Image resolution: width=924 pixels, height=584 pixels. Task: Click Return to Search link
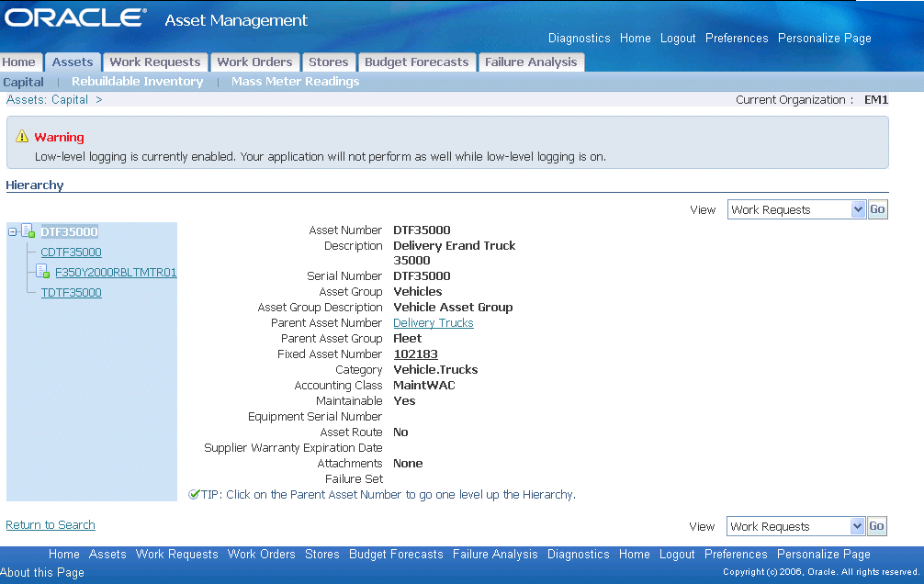[x=51, y=524]
